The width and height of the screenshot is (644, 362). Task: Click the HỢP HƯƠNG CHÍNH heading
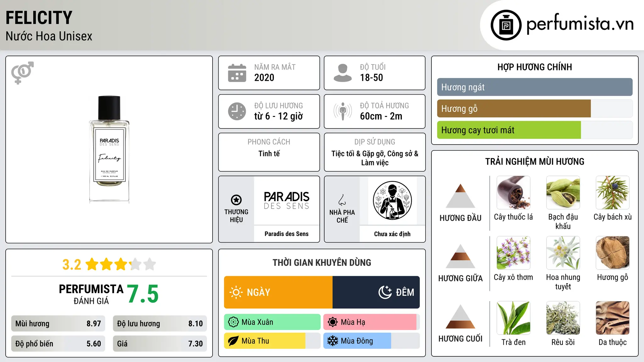point(535,67)
